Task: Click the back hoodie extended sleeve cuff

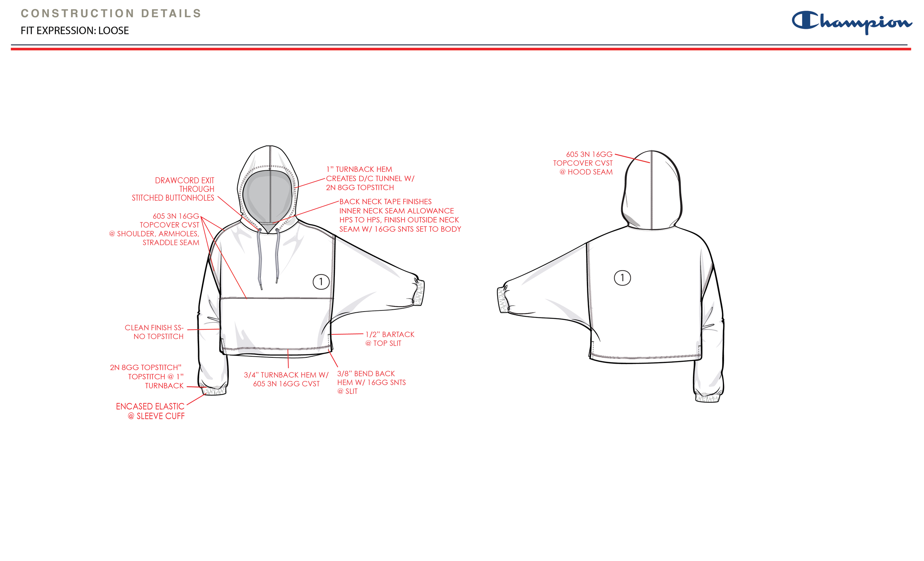Action: point(502,300)
